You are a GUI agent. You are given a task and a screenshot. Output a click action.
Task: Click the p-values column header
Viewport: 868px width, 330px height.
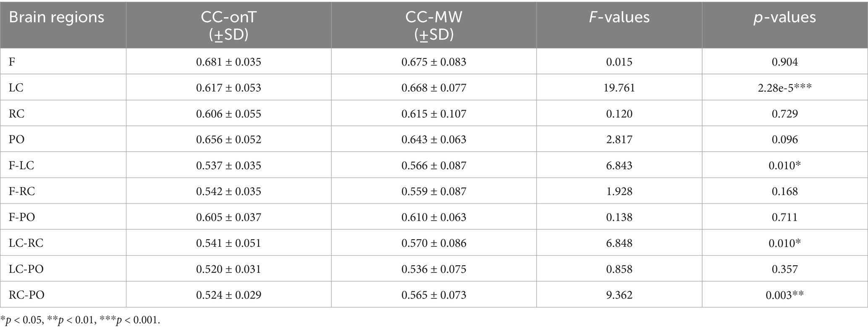(784, 17)
